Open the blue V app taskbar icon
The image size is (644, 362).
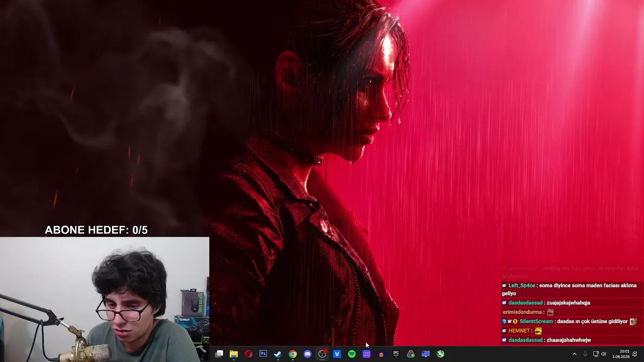337,354
